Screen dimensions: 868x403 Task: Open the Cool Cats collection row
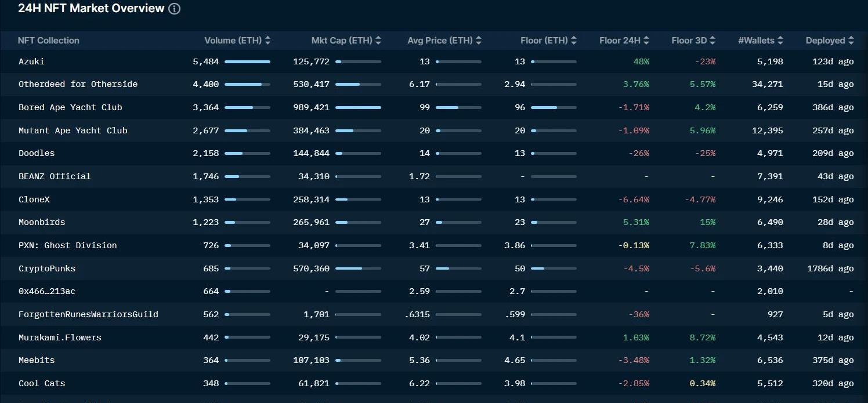(434, 383)
